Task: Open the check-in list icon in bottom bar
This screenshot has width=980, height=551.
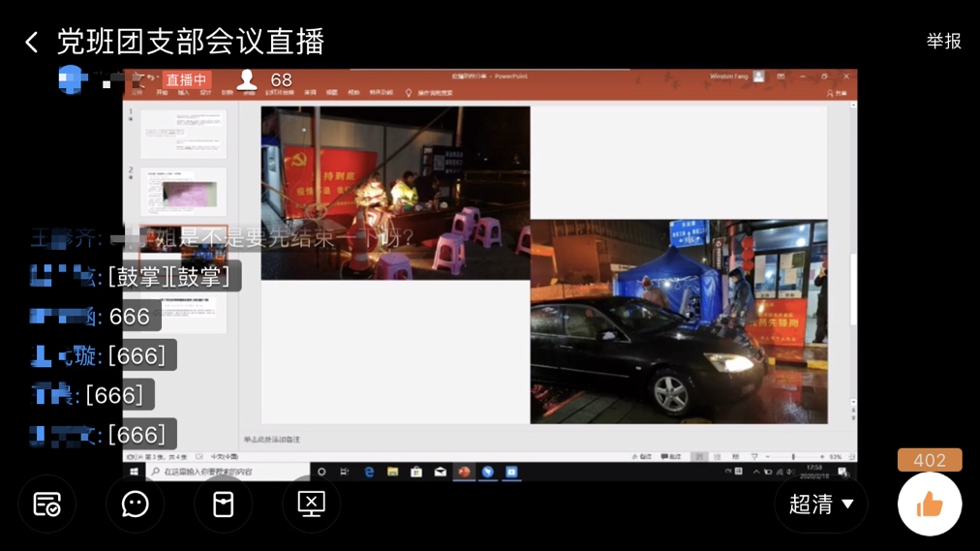Action: click(46, 504)
